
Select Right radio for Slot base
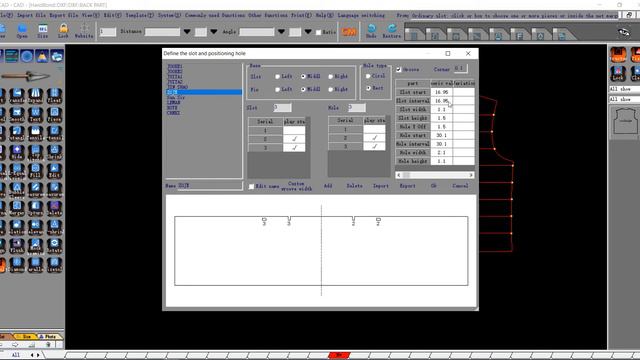[331, 76]
